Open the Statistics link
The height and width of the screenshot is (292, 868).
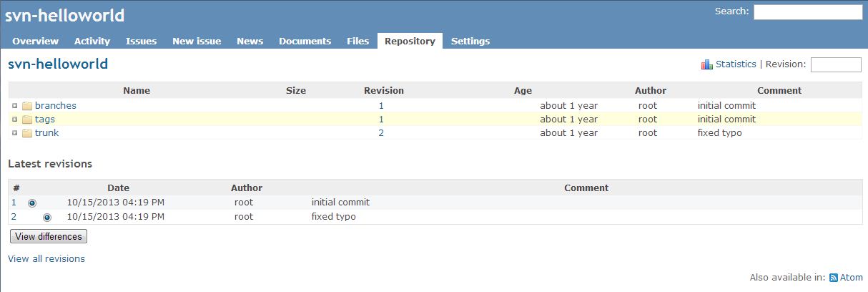[x=736, y=64]
